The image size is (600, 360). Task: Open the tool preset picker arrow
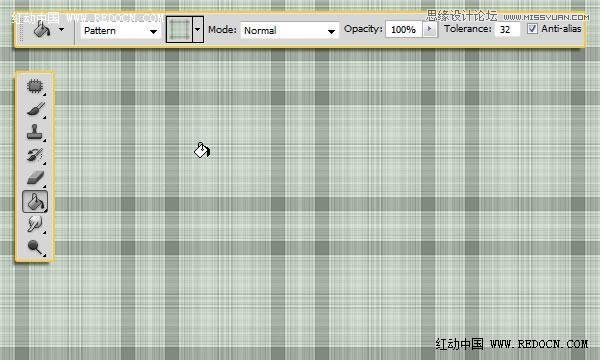click(61, 29)
